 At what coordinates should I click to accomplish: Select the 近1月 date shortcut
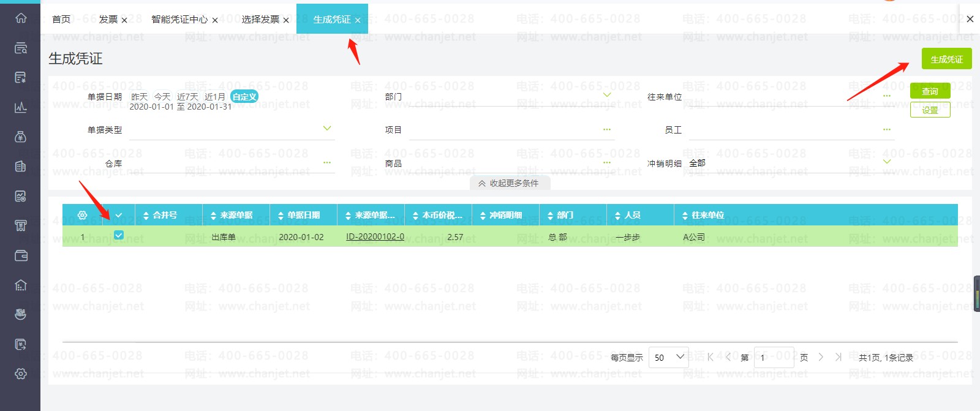click(215, 97)
